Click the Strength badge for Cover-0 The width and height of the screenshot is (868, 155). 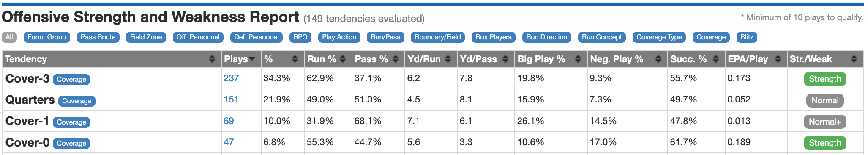(x=825, y=143)
